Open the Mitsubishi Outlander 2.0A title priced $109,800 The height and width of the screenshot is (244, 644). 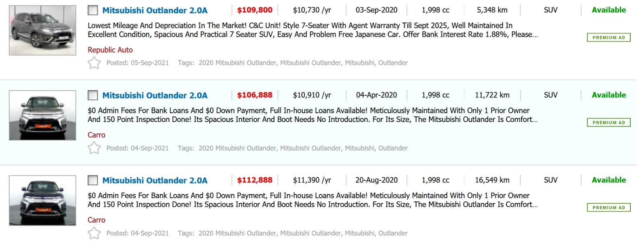tap(155, 10)
